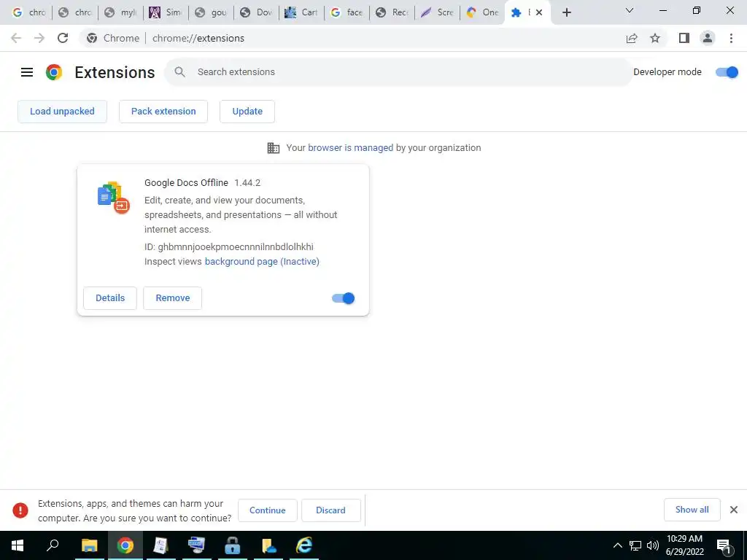Open the Chrome profile avatar menu

tap(708, 38)
